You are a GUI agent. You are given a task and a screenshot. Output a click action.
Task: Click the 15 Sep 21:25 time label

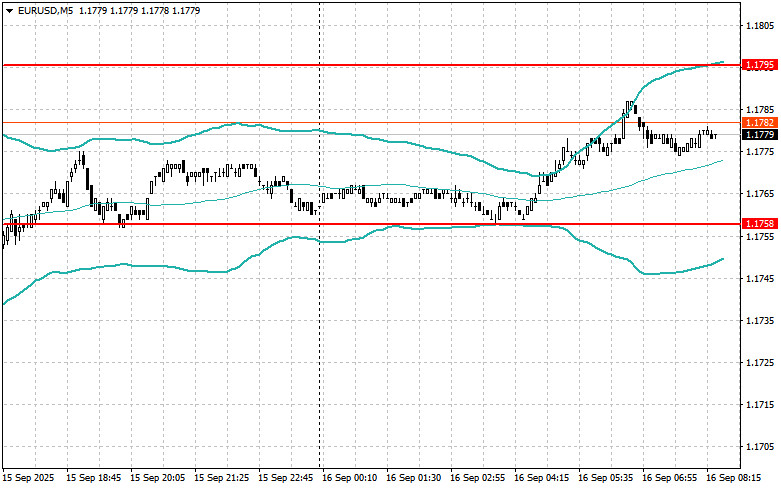coord(222,478)
